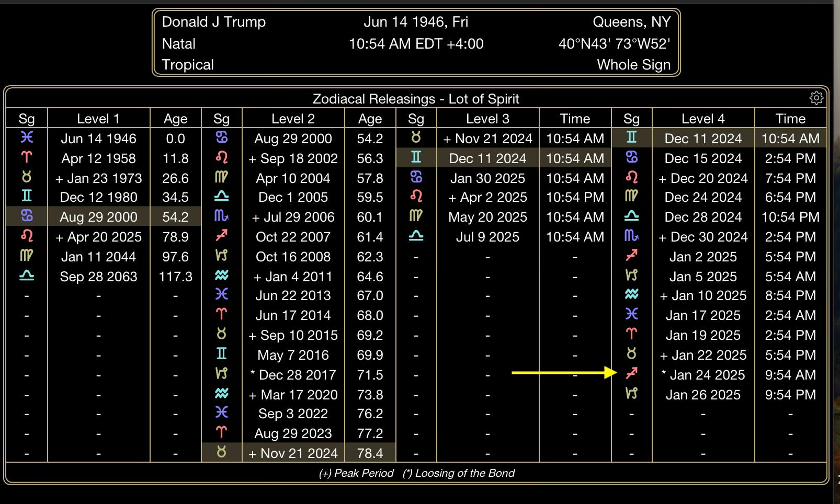Screen dimensions: 840x504
Task: Select Level 4 period Jan 17 2025
Action: [703, 315]
